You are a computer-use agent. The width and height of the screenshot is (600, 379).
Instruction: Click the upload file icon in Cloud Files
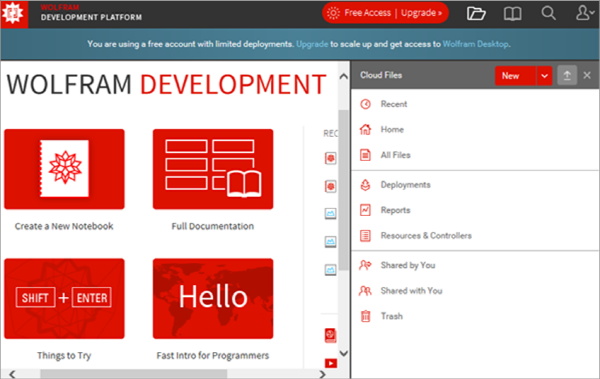[567, 75]
